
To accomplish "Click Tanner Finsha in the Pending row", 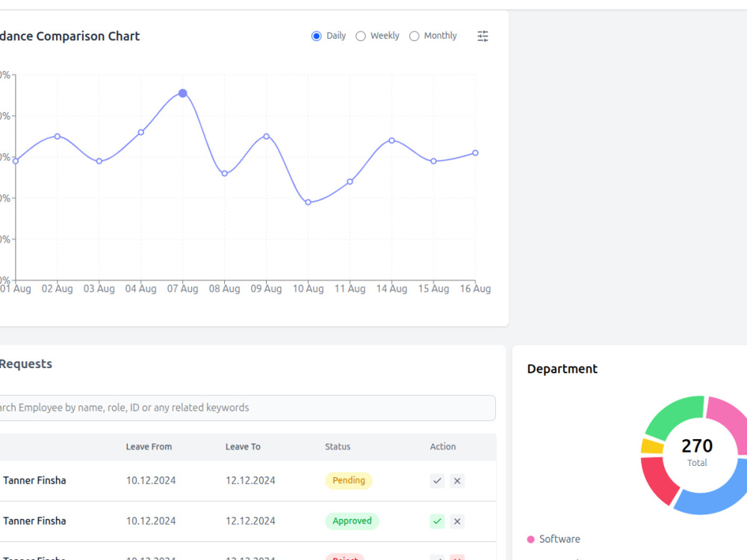I will (34, 480).
